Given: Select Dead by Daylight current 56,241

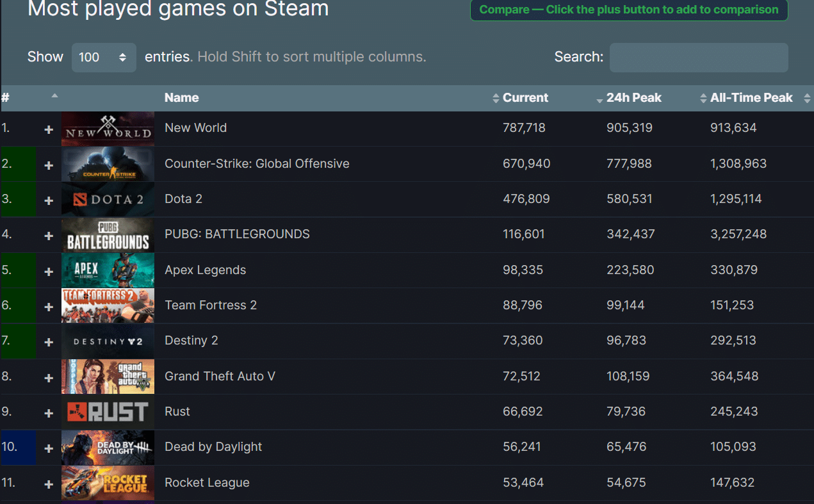Looking at the screenshot, I should (x=522, y=446).
